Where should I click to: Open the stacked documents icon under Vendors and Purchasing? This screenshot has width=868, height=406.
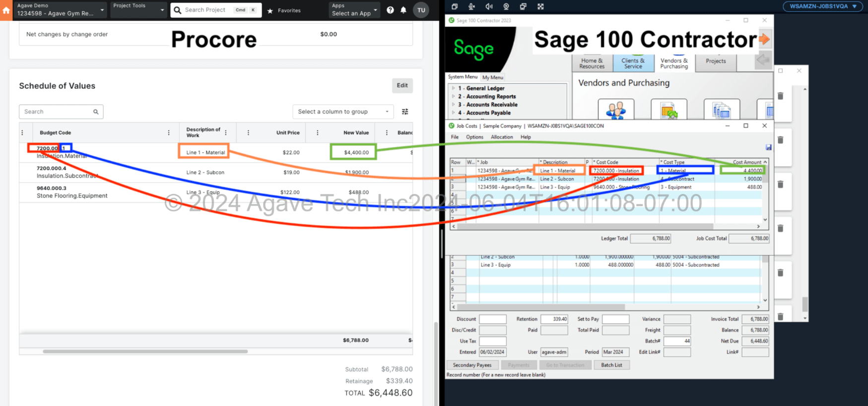pos(722,109)
